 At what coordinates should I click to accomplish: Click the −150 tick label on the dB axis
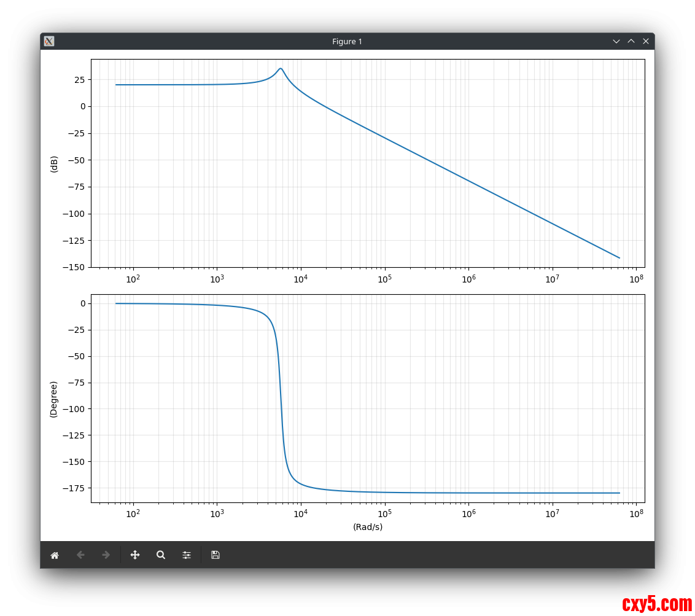coord(74,267)
